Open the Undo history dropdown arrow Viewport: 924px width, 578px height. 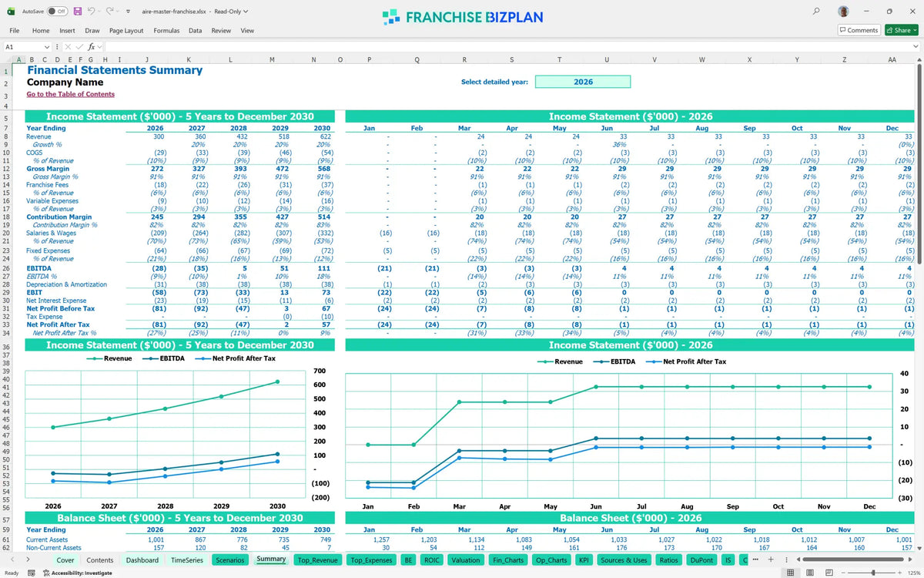pos(100,12)
